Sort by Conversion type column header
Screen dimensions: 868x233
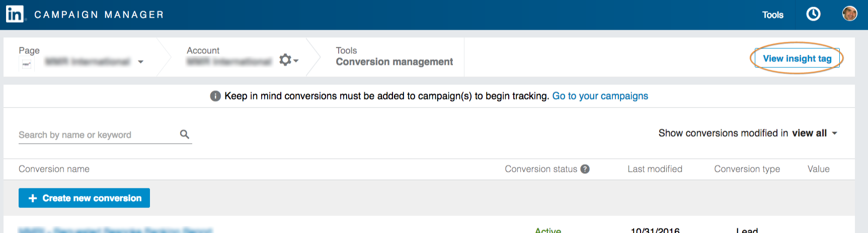tap(747, 169)
